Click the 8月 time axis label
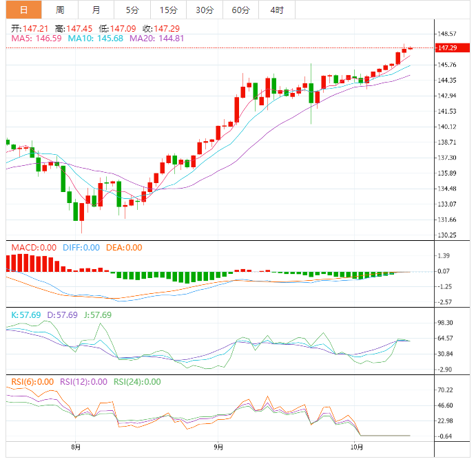Image resolution: width=476 pixels, height=468 pixels. coord(76,447)
